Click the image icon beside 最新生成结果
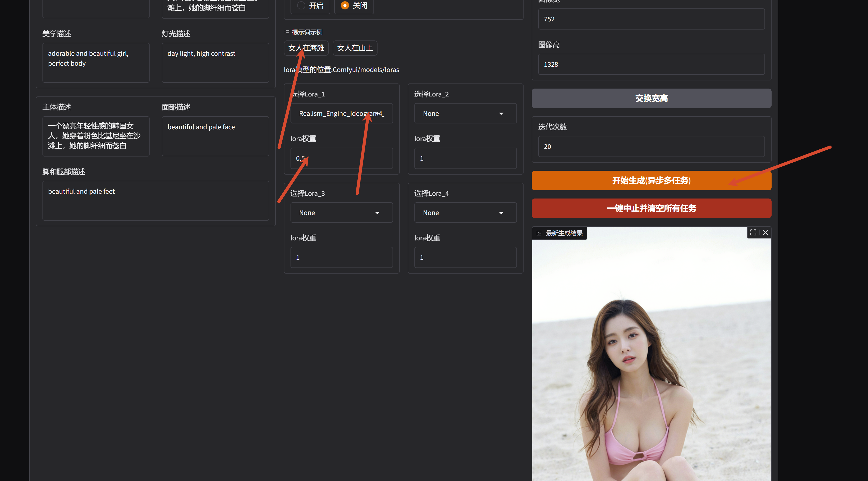This screenshot has height=481, width=868. [539, 233]
